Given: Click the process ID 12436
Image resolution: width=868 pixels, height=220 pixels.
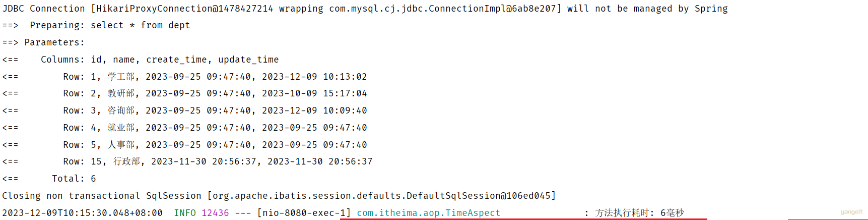Looking at the screenshot, I should [x=215, y=213].
